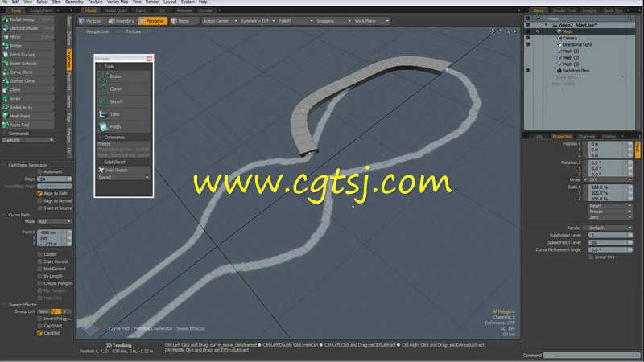Select the Clone tool
This screenshot has height=362, width=644.
pyautogui.click(x=27, y=90)
